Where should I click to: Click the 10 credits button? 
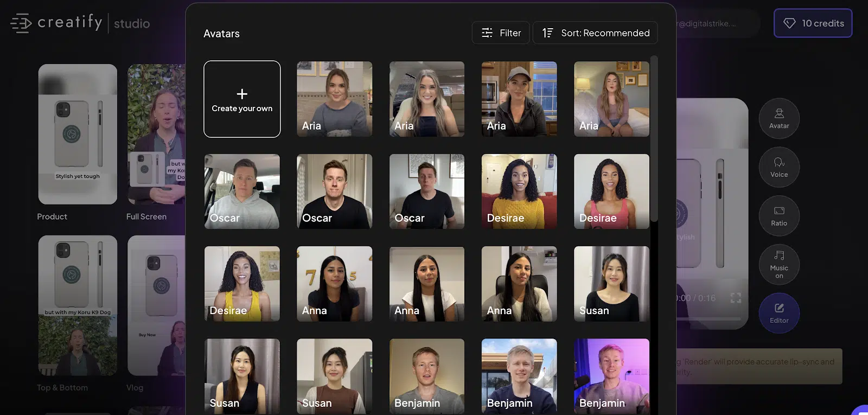(813, 23)
